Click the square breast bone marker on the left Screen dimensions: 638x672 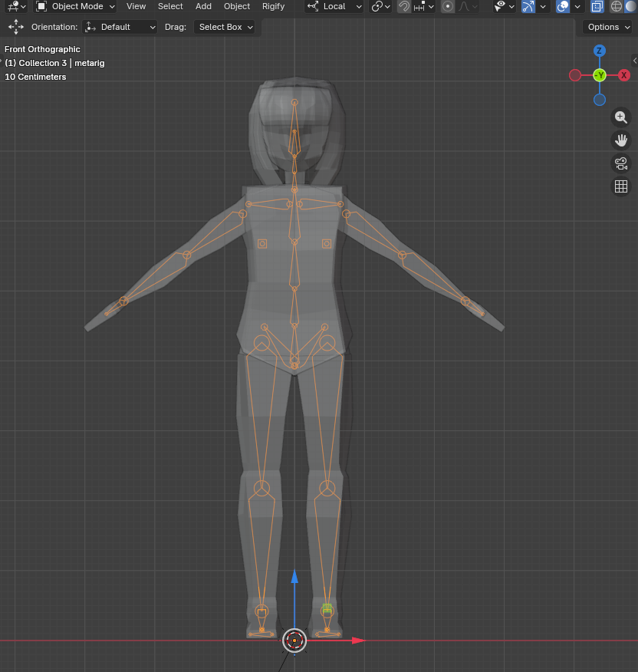pyautogui.click(x=262, y=244)
